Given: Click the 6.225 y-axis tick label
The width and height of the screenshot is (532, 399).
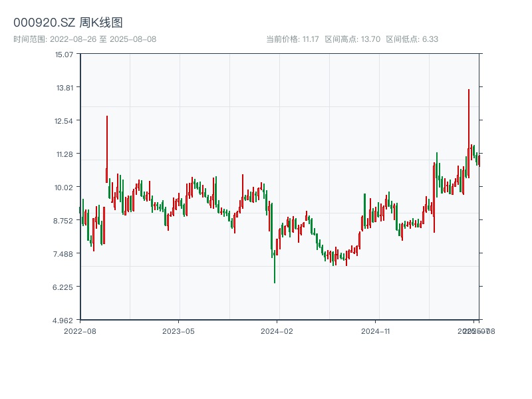Looking at the screenshot, I should click(x=64, y=287).
